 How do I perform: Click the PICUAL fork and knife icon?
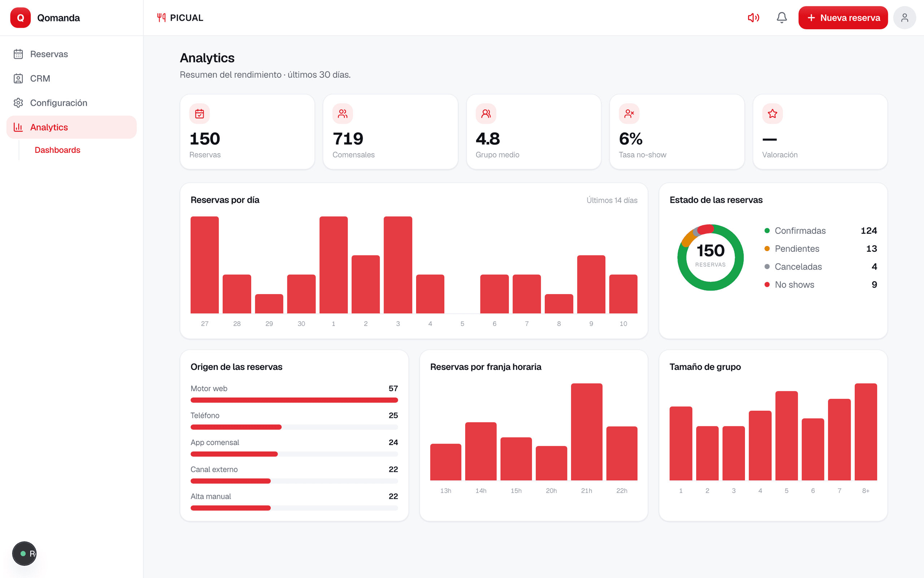(161, 18)
